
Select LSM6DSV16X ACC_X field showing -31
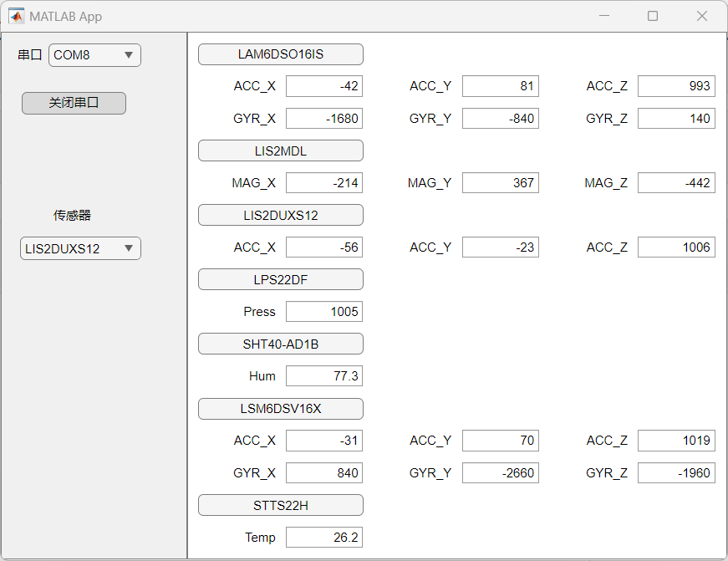(324, 441)
